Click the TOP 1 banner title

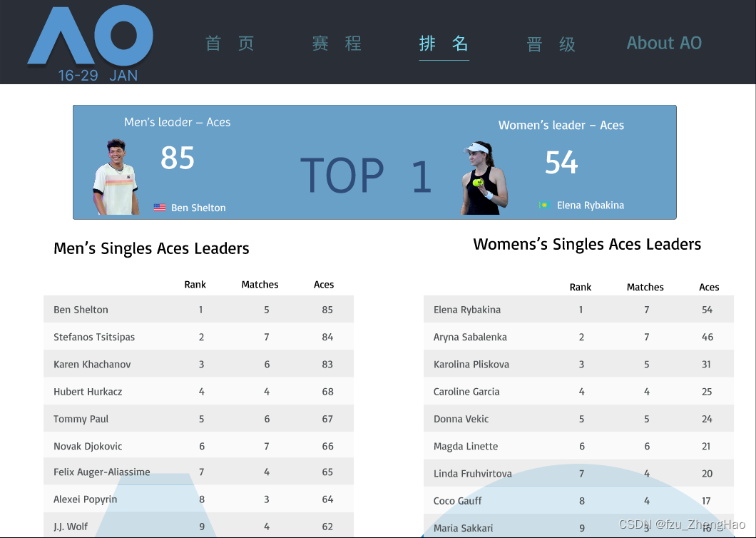point(366,175)
